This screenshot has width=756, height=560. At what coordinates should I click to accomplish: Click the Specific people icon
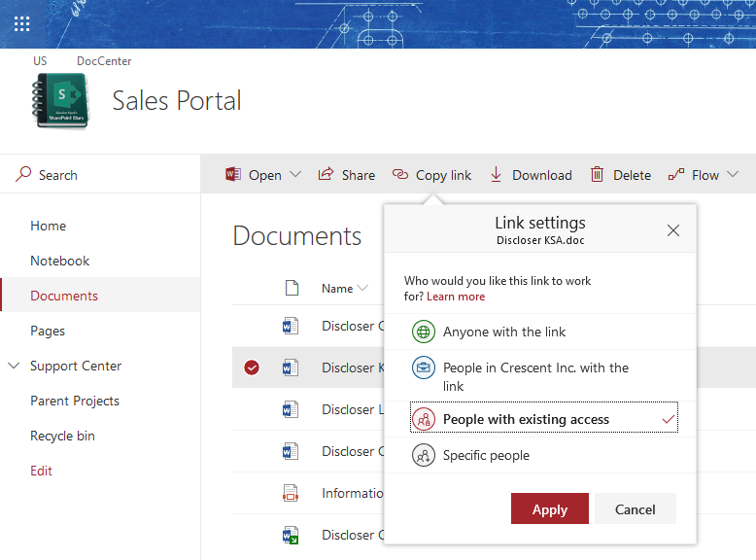pos(424,455)
